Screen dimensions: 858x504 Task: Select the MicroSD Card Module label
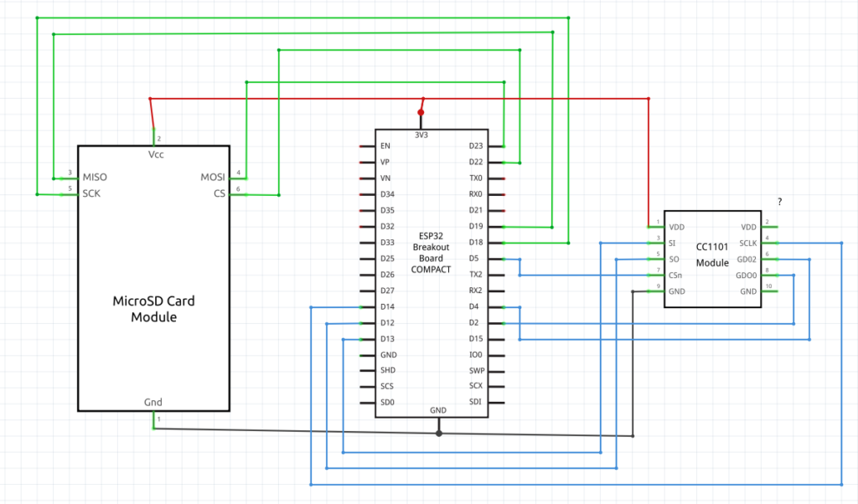154,309
